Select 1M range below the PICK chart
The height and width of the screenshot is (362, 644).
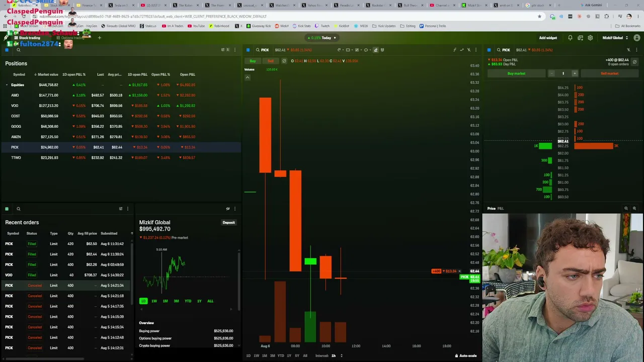click(x=265, y=355)
